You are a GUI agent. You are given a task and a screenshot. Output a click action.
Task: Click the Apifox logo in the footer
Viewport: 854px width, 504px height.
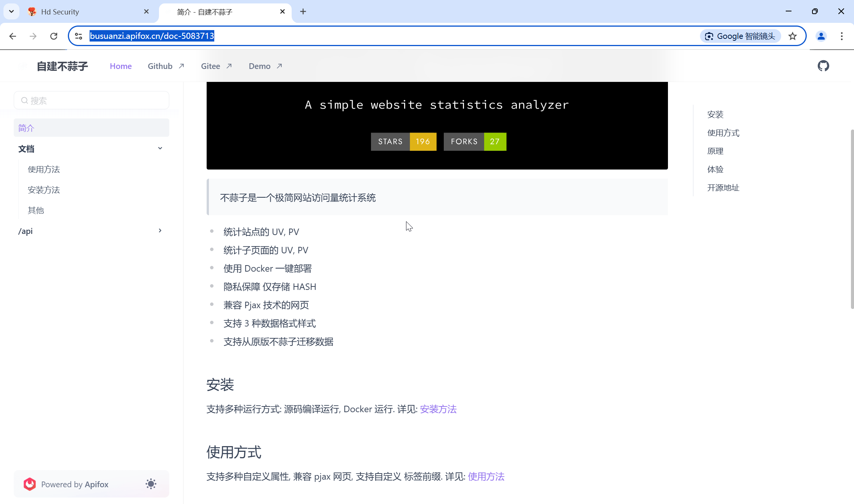click(x=30, y=484)
